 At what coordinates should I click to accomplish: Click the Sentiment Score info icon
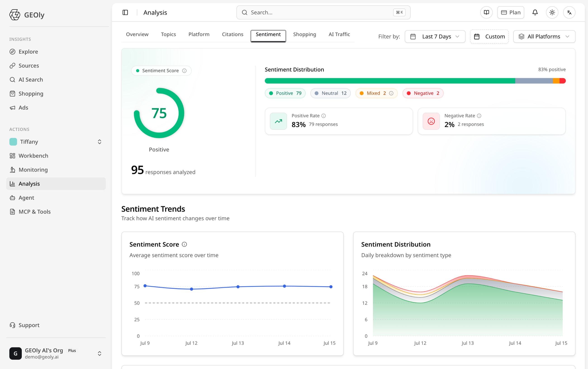pyautogui.click(x=184, y=71)
